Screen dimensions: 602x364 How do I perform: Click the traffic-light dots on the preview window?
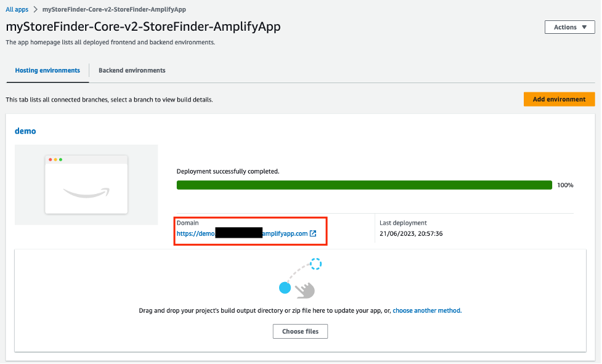coord(55,158)
